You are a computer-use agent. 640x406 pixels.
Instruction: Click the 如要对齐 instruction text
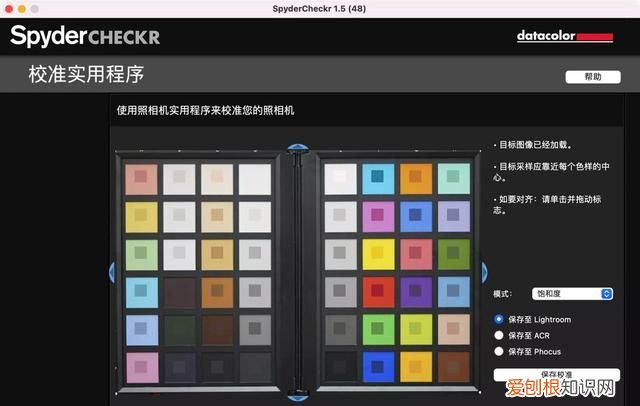(x=547, y=204)
